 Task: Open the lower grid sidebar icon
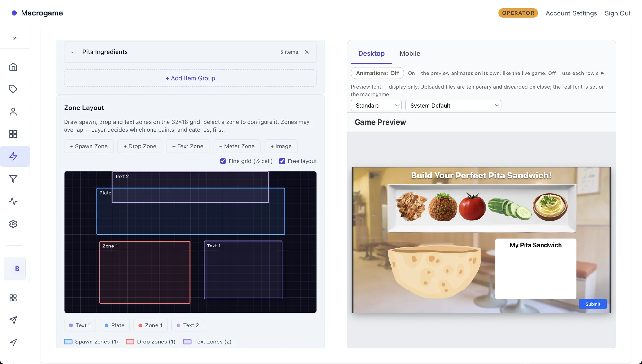click(13, 298)
